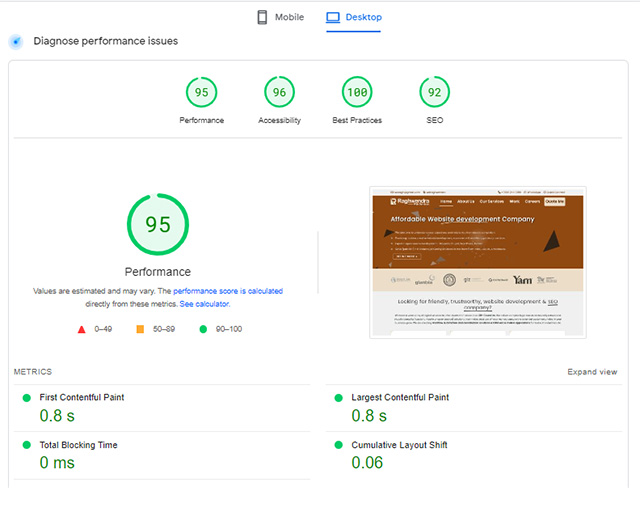Select the 'Largest Contentful Paint' label
Screen dimensions: 640x512
(400, 397)
